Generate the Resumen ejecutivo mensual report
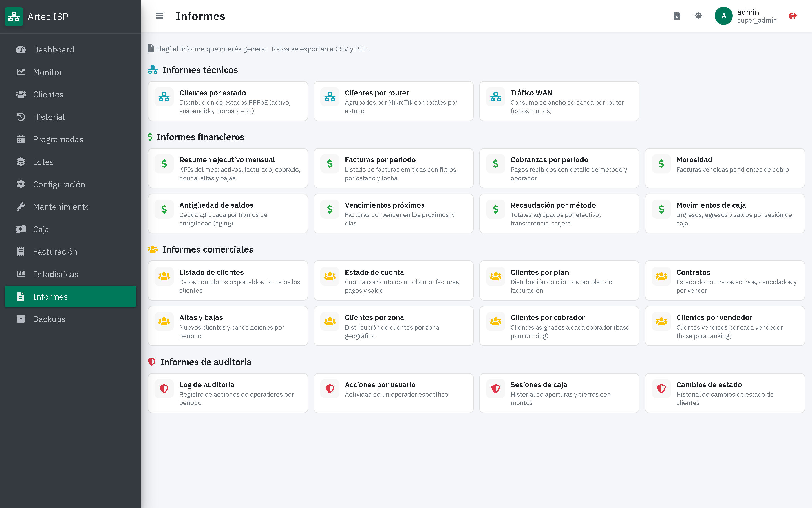The height and width of the screenshot is (508, 812). click(228, 168)
